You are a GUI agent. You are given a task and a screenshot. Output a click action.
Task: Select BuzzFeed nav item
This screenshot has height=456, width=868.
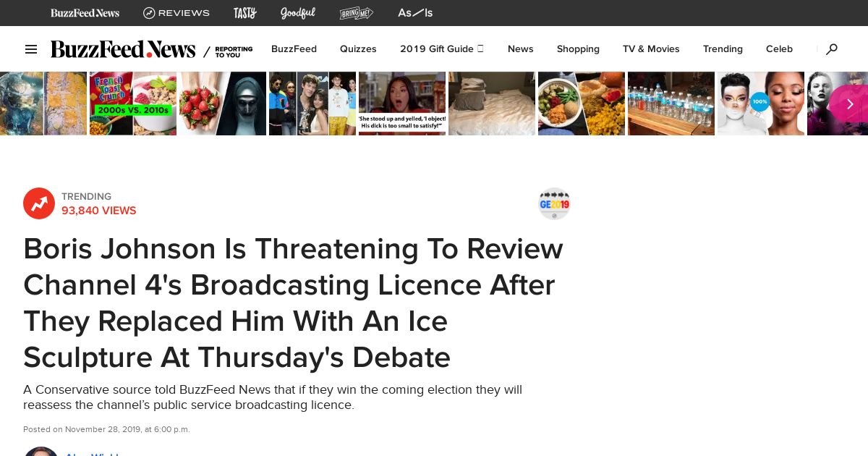tap(294, 49)
